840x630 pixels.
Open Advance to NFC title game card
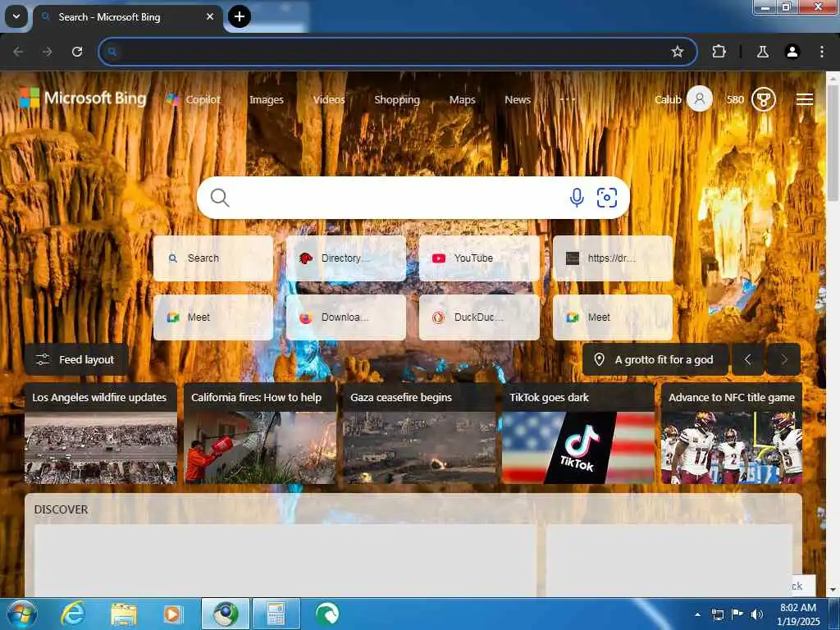732,433
